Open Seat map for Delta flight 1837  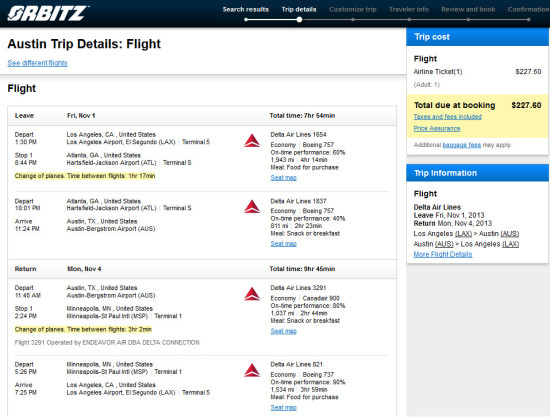(x=283, y=244)
